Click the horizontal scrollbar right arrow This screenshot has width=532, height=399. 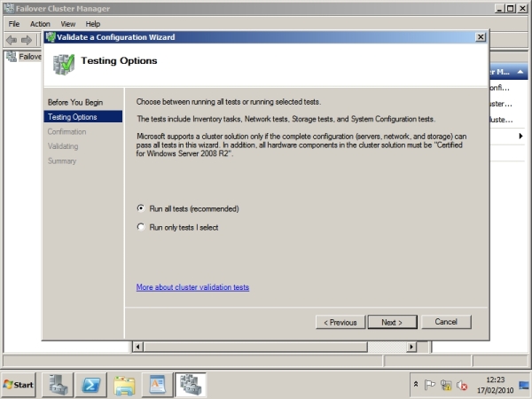411,347
